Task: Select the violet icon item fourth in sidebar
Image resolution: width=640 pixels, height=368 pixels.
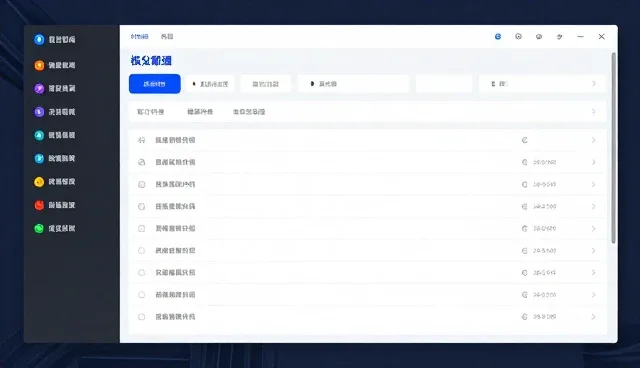Action: click(x=55, y=112)
